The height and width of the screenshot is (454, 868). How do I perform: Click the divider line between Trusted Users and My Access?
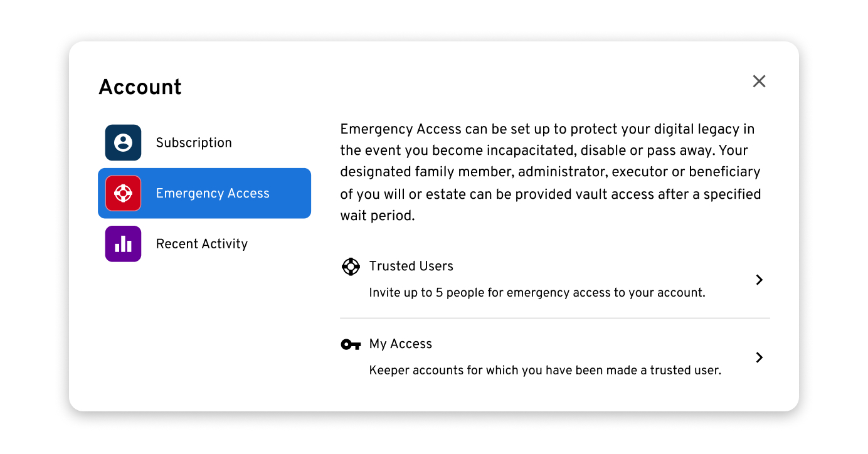click(x=555, y=318)
